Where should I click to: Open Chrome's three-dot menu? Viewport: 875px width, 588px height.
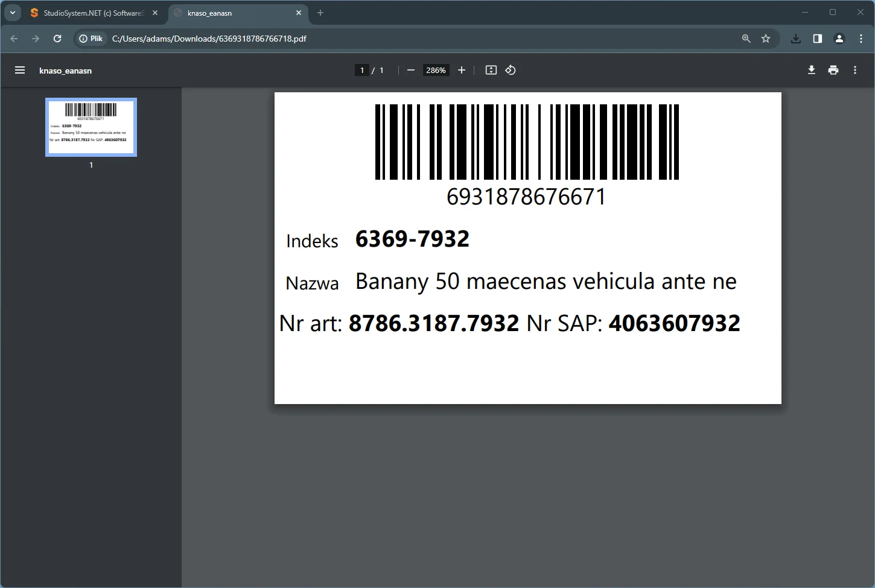(861, 39)
